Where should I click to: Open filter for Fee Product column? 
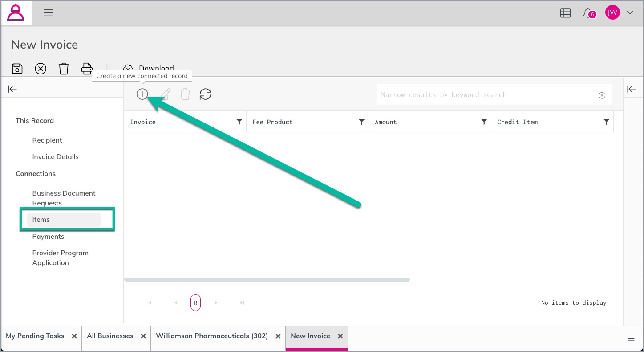click(x=361, y=122)
